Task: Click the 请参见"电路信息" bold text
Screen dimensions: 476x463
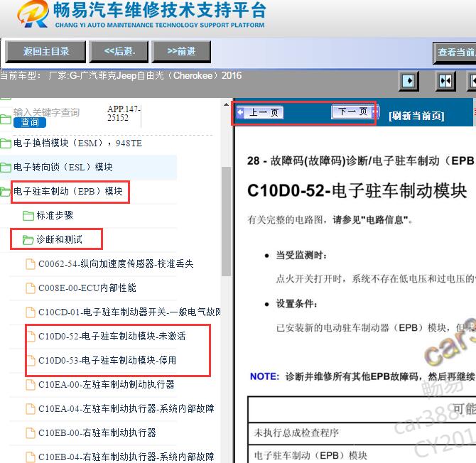Action: click(370, 219)
